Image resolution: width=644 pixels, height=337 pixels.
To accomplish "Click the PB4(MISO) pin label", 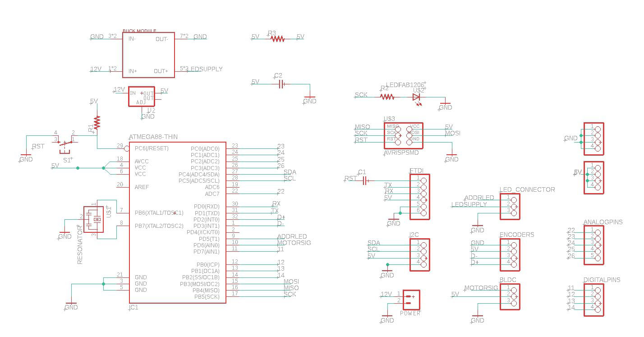I will [207, 290].
